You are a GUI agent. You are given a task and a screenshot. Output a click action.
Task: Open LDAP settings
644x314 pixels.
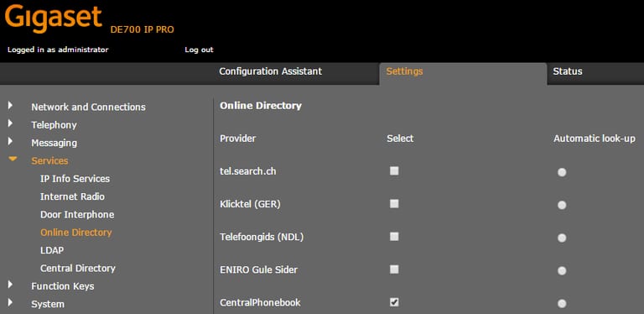pos(52,250)
